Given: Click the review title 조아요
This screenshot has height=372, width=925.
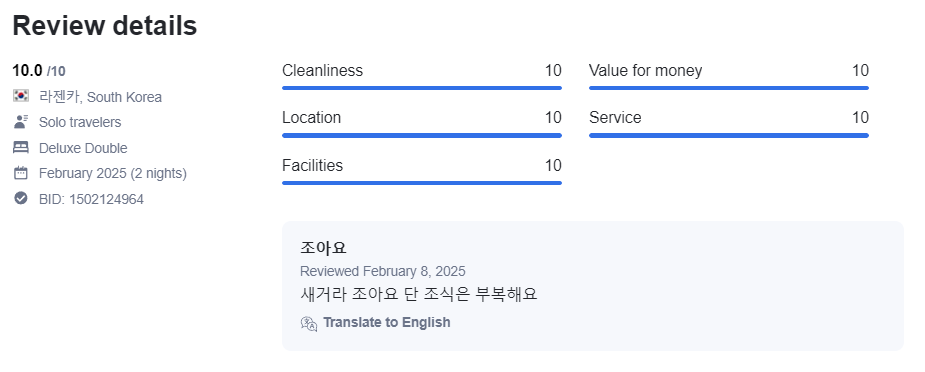Looking at the screenshot, I should tap(323, 248).
